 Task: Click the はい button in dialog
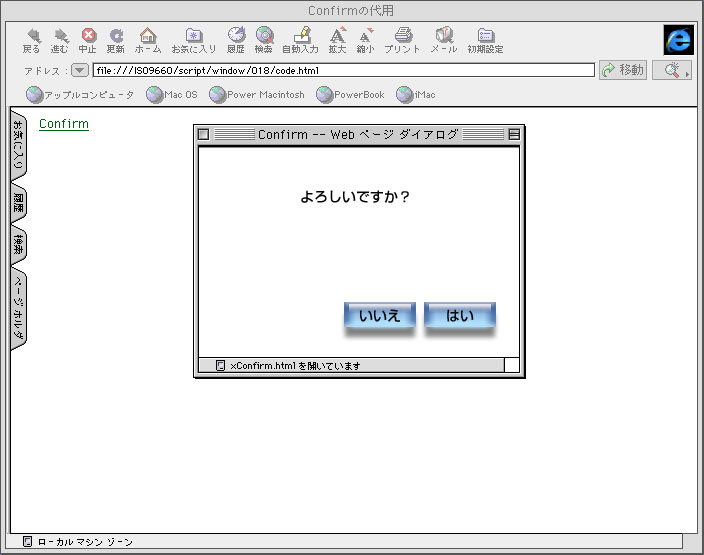coord(460,316)
